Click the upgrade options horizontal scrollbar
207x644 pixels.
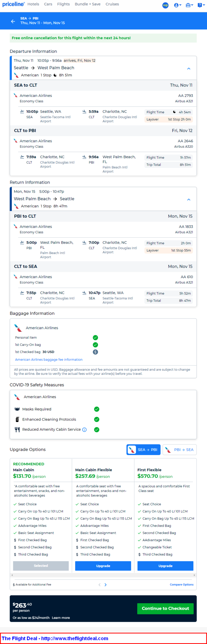(103, 575)
